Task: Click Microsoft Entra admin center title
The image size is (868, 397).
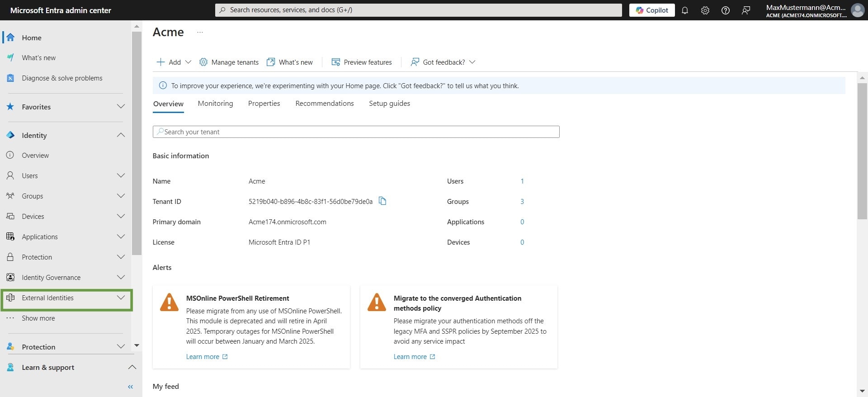Action: (61, 10)
